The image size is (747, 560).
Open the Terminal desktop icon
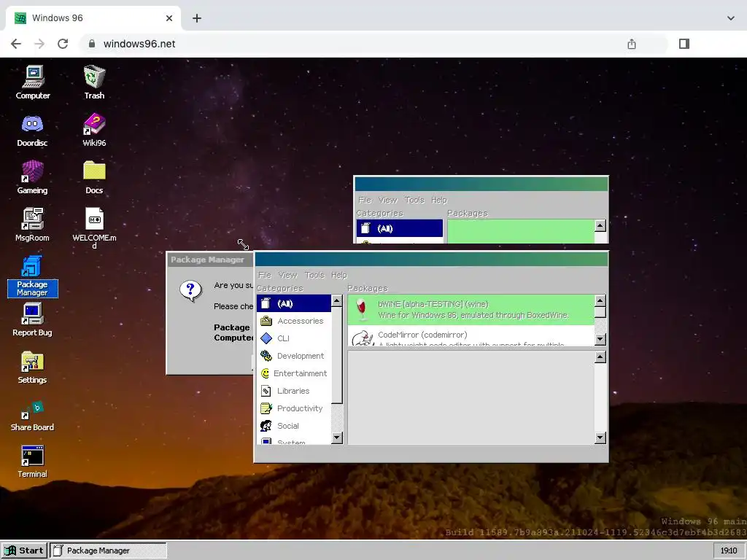click(x=32, y=462)
